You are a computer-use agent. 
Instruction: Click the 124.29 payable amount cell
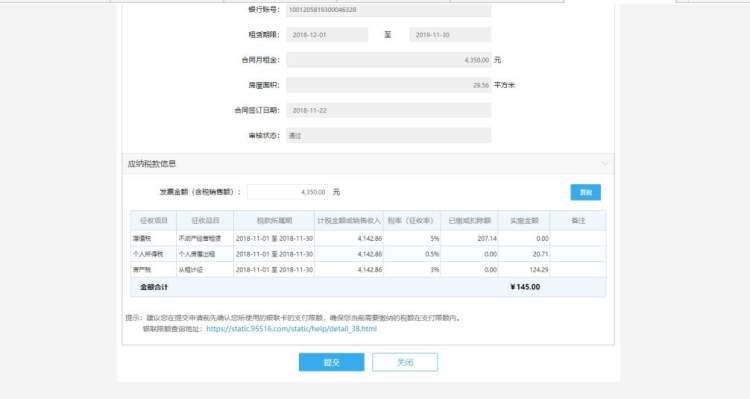(x=524, y=270)
